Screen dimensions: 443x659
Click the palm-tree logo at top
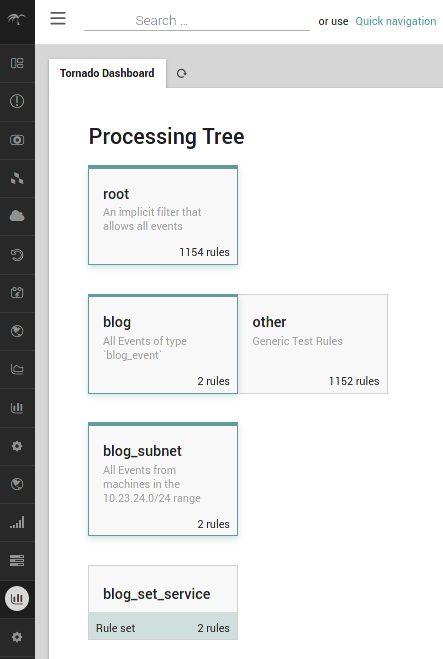point(17,19)
